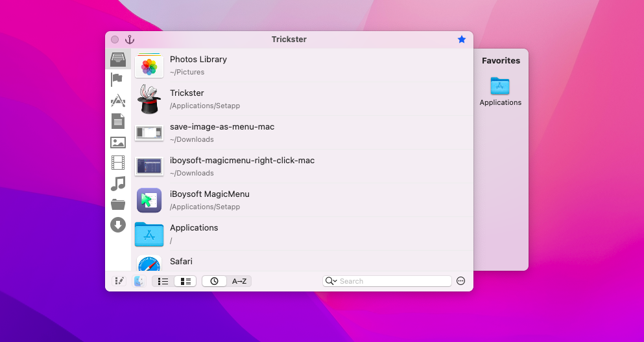Click the Safari entry name
This screenshot has width=644, height=342.
(x=181, y=261)
